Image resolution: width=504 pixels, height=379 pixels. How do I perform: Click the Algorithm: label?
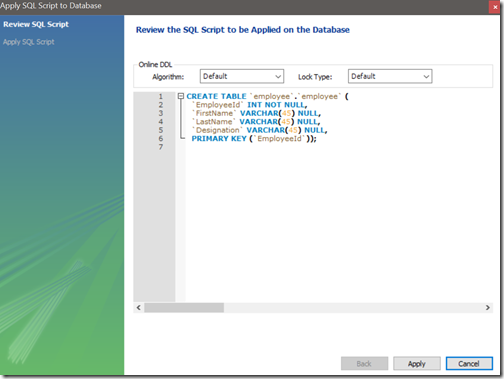[x=168, y=77]
